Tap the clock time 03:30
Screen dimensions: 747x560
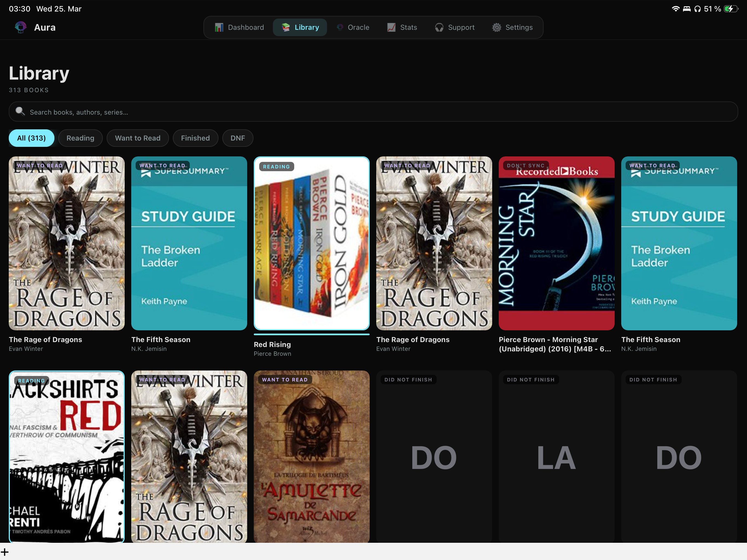tap(20, 9)
